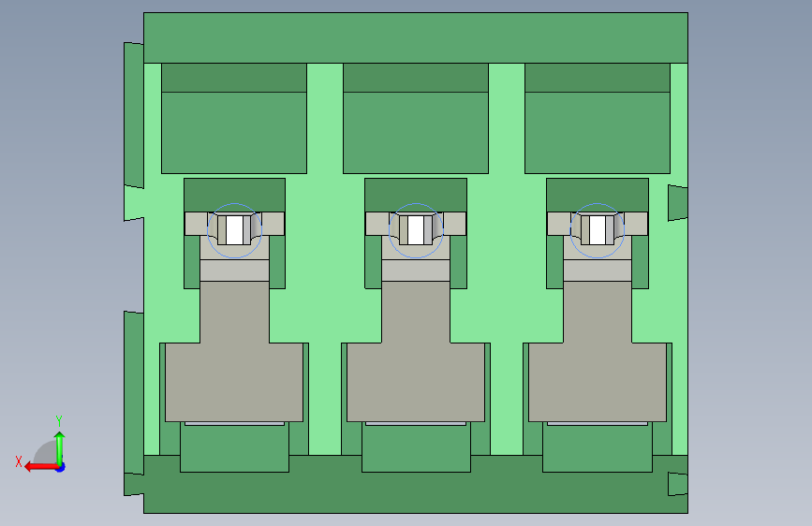812x526 pixels.
Task: Click the green Y axis arrow of the triad
Action: point(60,446)
